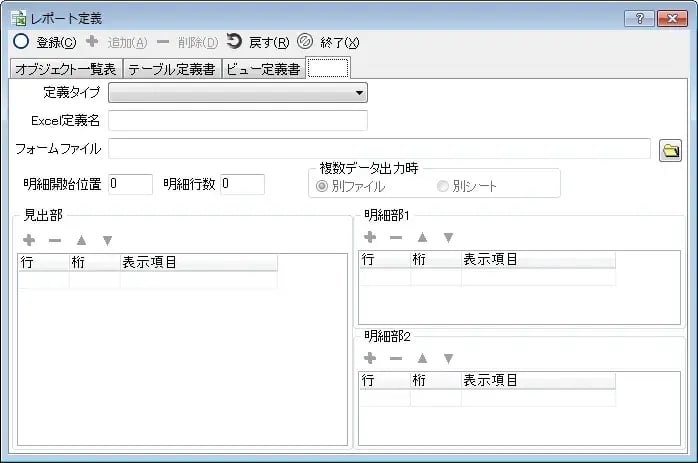This screenshot has width=698, height=463.
Task: Open the テーブル定義書 tab
Action: tap(172, 69)
